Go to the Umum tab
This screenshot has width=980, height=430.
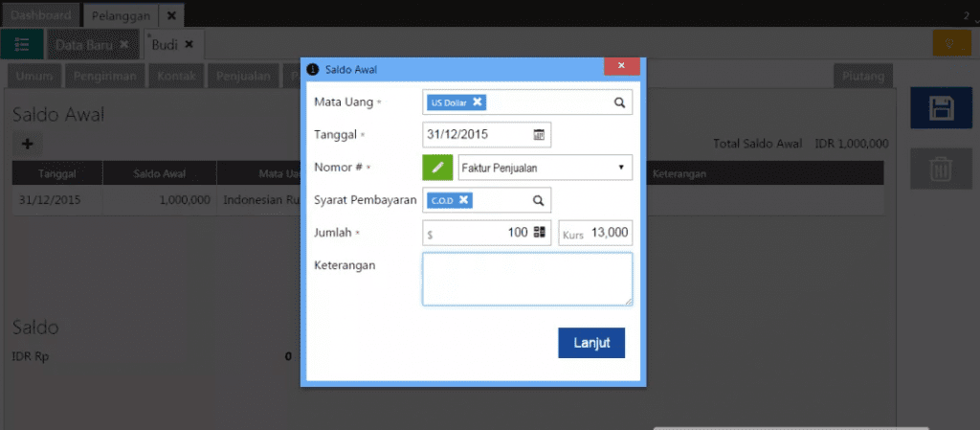pos(34,77)
